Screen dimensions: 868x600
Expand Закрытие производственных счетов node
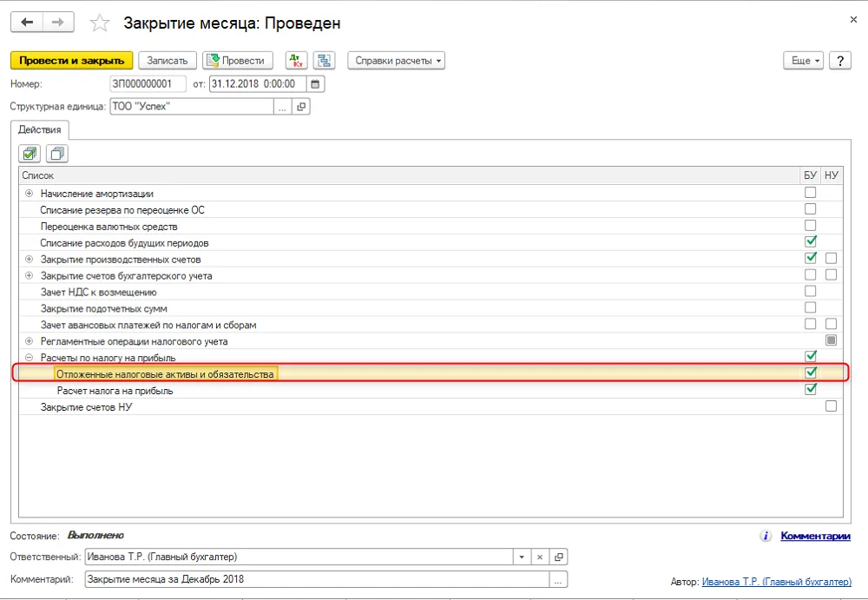30,260
